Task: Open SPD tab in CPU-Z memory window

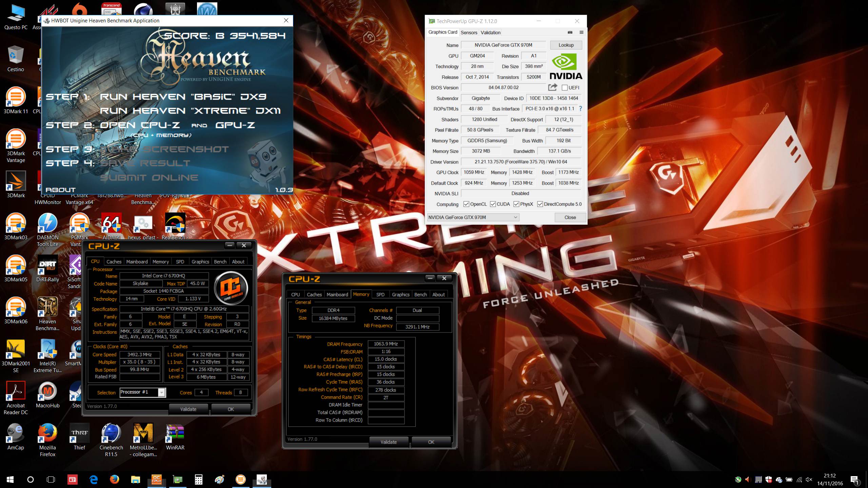Action: (x=380, y=294)
